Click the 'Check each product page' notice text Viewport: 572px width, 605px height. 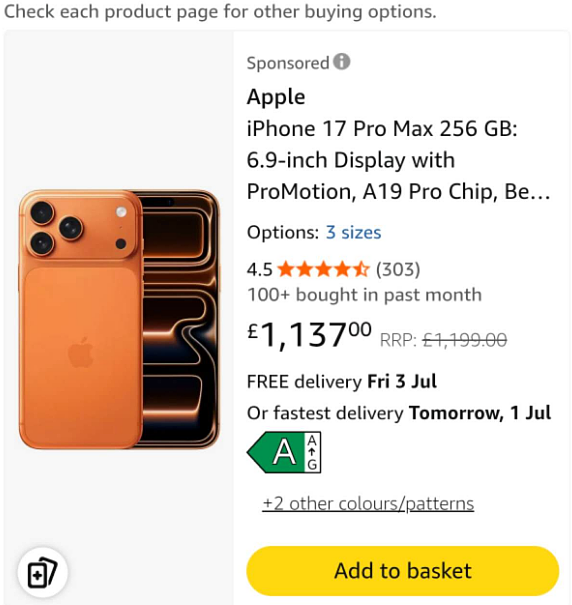point(220,12)
